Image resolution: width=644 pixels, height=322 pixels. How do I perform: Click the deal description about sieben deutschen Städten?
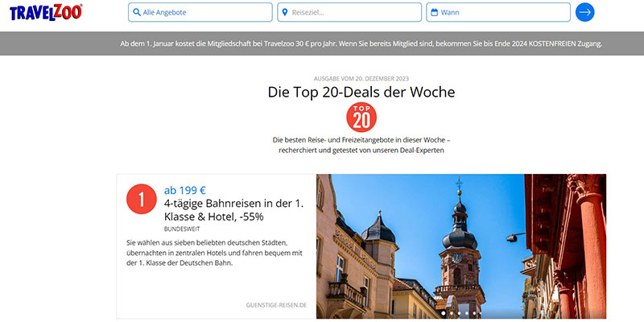(214, 253)
